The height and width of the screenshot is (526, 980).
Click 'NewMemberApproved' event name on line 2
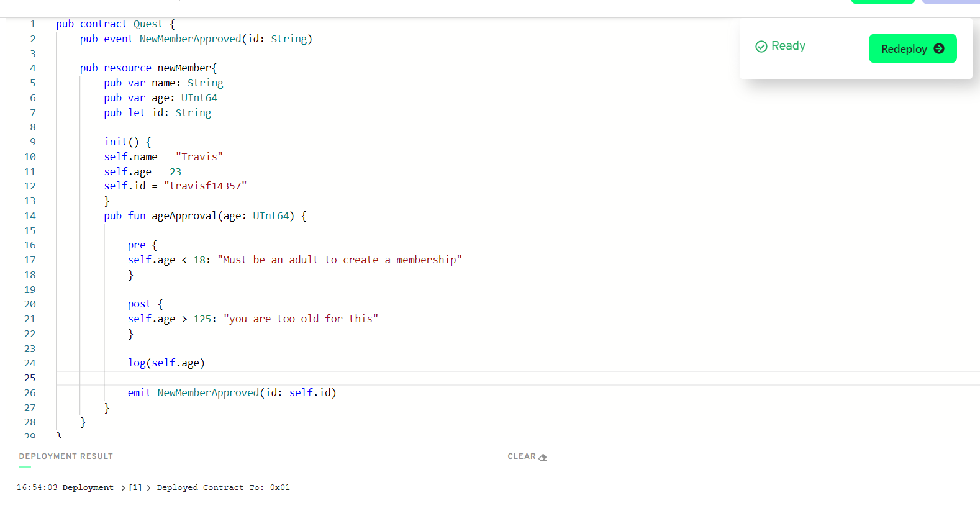(x=190, y=39)
